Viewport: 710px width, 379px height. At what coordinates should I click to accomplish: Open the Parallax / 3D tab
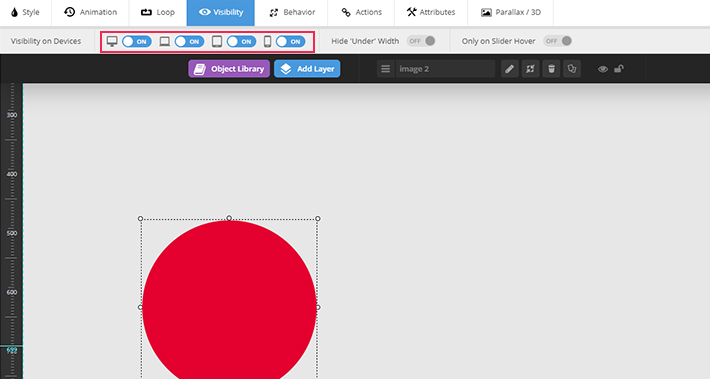pos(510,13)
